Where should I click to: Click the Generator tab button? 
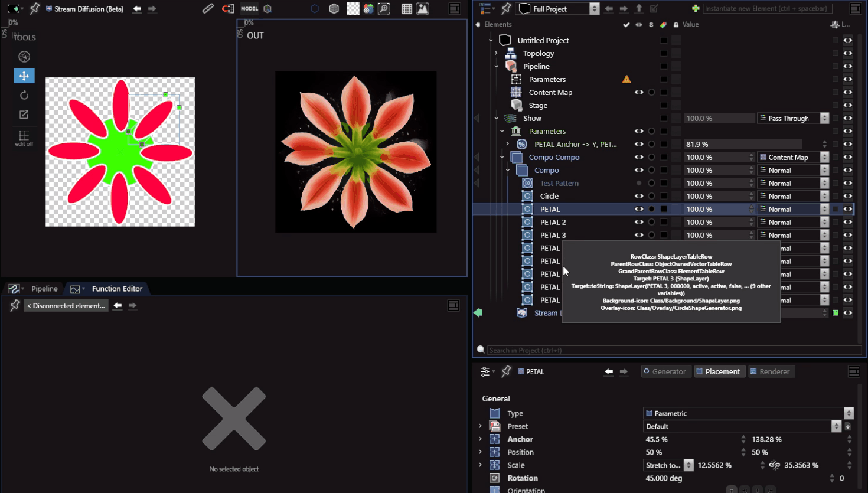click(665, 371)
